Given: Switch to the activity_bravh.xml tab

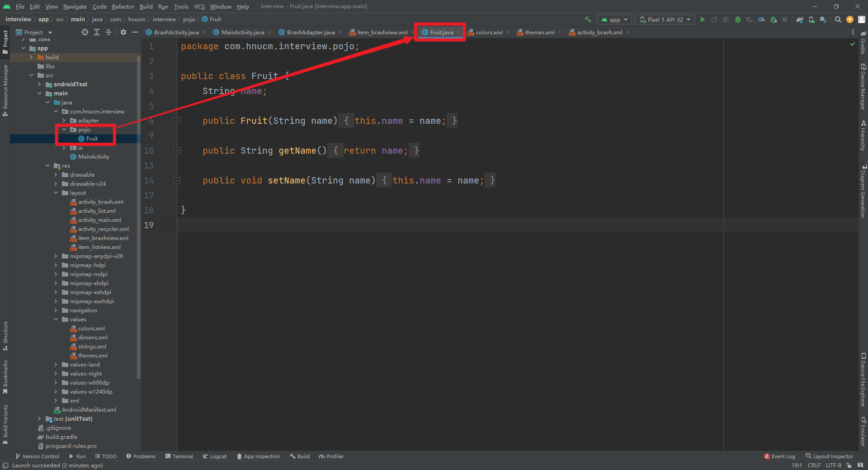Looking at the screenshot, I should click(599, 32).
